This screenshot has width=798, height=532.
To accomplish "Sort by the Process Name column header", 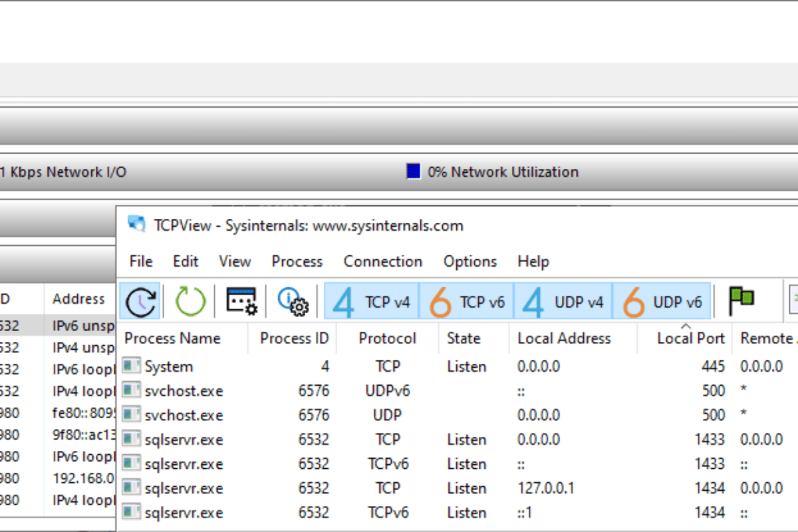I will tap(172, 338).
